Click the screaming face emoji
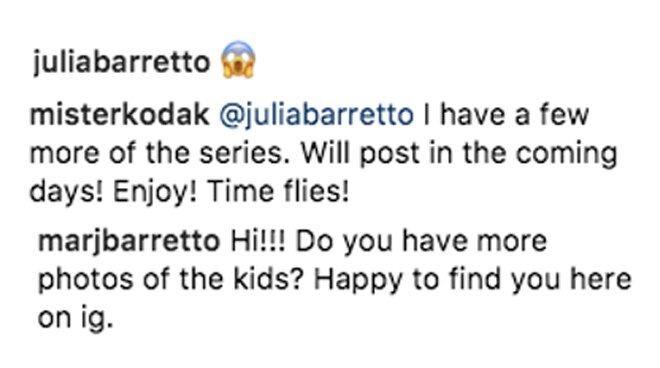Viewport: 660px width, 368px height. (238, 60)
